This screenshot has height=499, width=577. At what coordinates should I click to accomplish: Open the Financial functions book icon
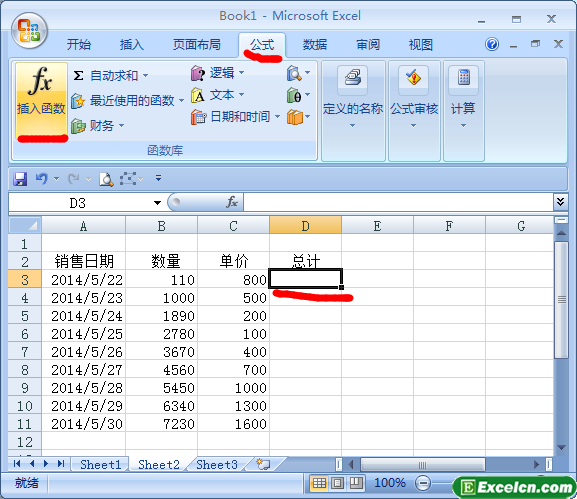coord(78,126)
